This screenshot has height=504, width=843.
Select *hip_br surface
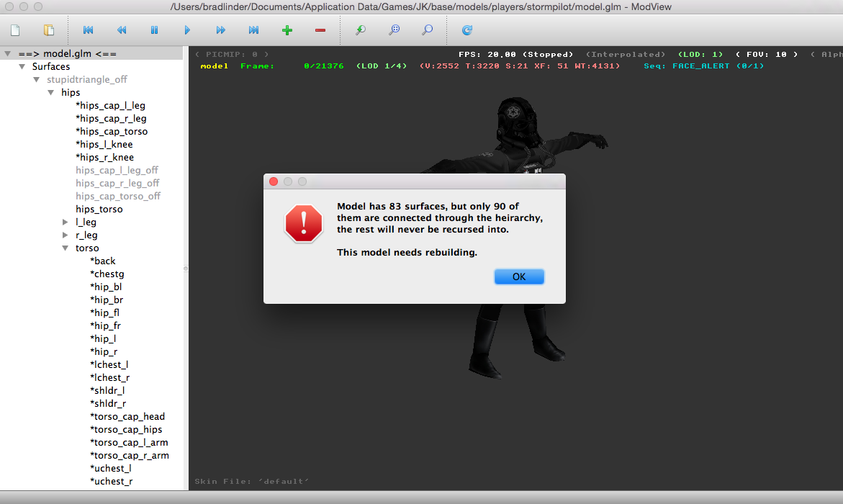point(107,300)
